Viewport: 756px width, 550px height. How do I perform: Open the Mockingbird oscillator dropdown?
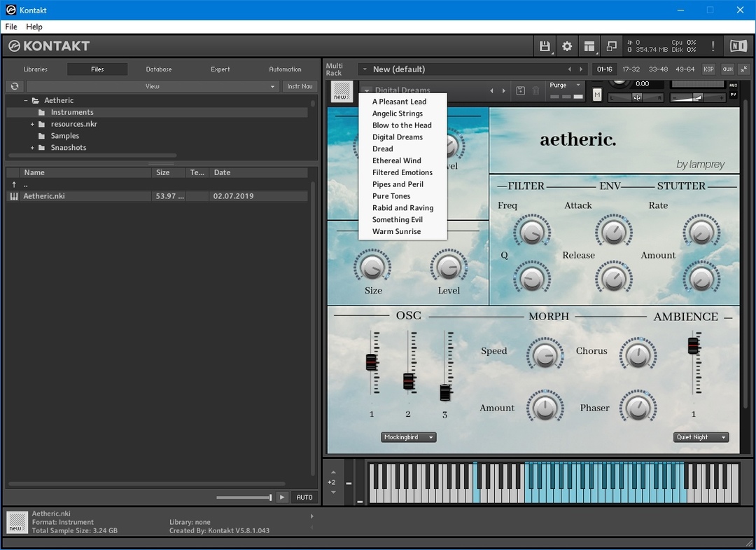coord(409,437)
